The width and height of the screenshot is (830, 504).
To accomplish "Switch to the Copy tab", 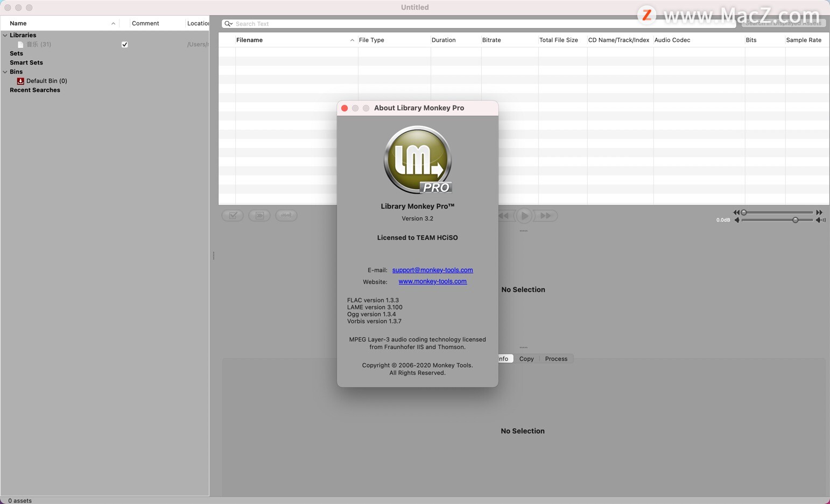I will [526, 359].
